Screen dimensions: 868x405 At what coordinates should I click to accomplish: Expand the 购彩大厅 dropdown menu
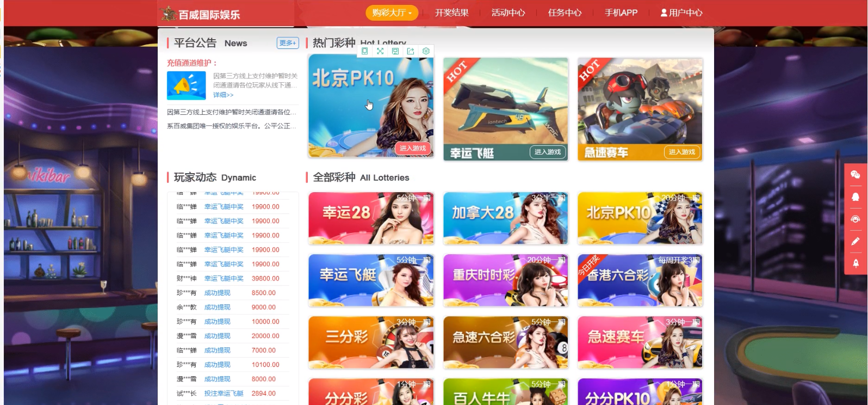tap(392, 13)
